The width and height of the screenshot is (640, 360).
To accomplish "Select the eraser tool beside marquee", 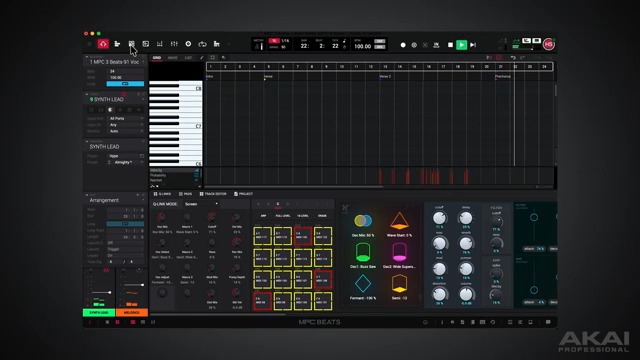I will click(224, 58).
